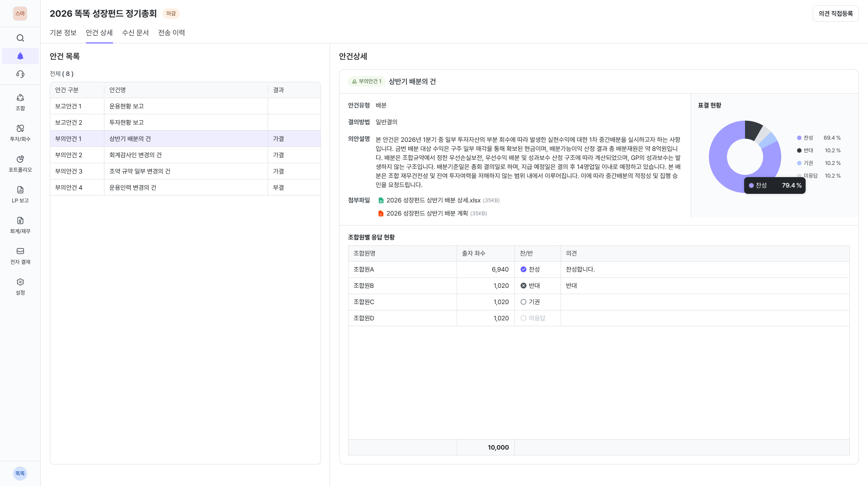Open 설정 gear in sidebar
The image size is (868, 488).
coord(20,286)
